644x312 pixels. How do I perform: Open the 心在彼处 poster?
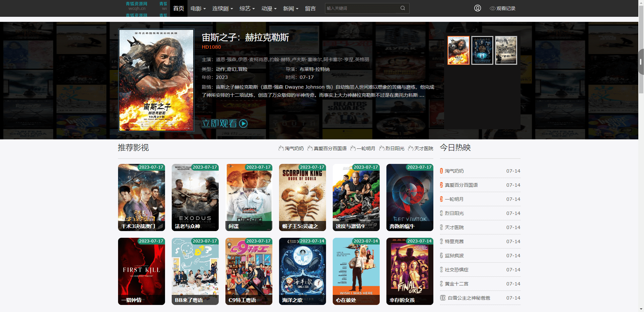[x=356, y=271]
